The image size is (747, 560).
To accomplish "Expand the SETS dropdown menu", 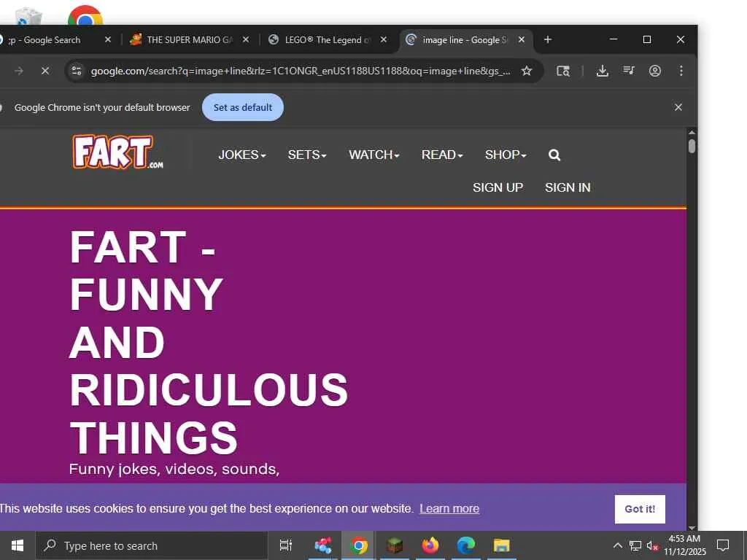I will [x=307, y=155].
